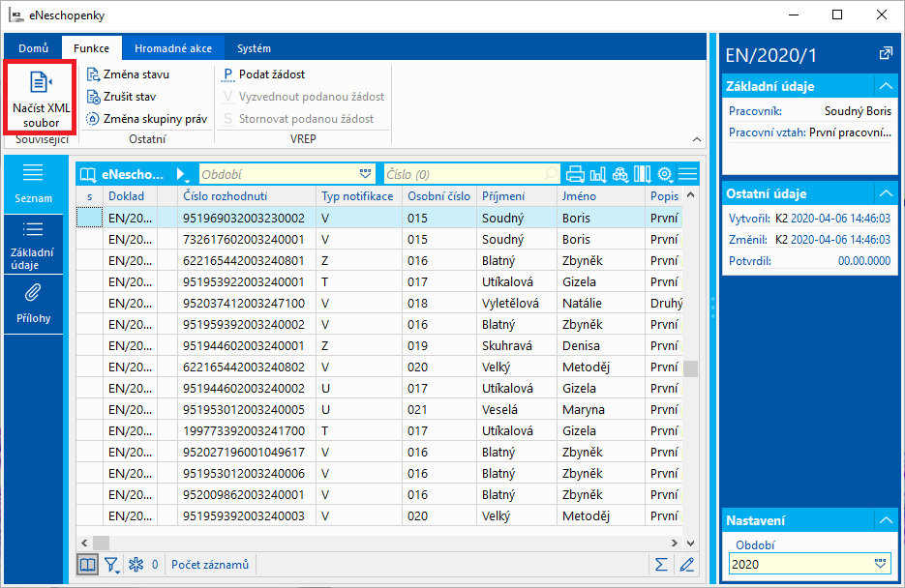Open the grid settings gear icon
The height and width of the screenshot is (588, 905).
(x=665, y=174)
